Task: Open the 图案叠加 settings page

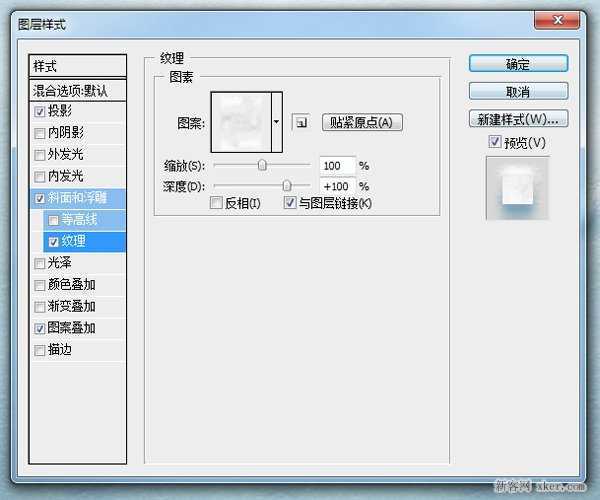Action: click(71, 328)
